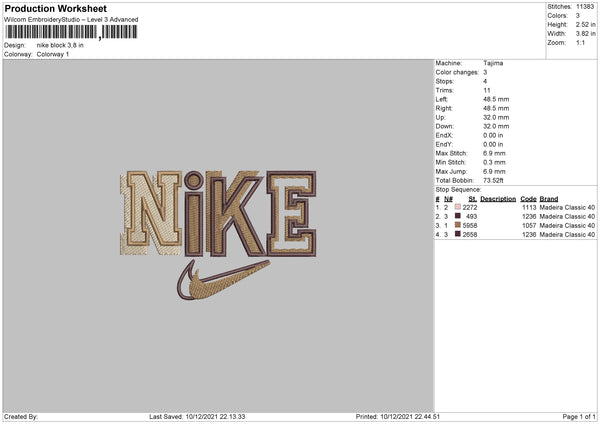
Task: Click the barcode under the worksheet title
Action: coord(69,32)
